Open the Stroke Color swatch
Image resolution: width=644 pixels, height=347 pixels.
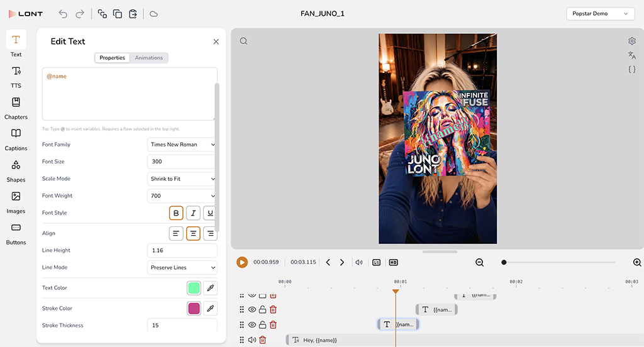click(194, 309)
